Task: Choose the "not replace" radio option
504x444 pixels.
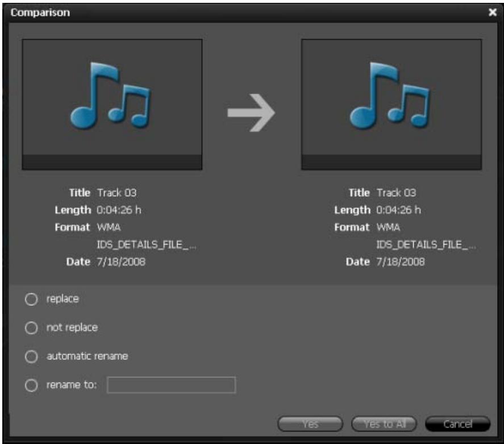Action: tap(31, 327)
